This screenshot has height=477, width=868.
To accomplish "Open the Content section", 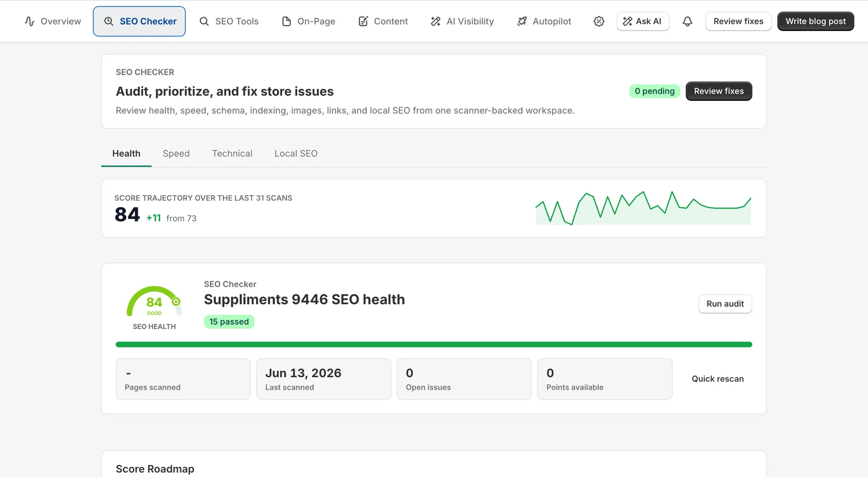I will (382, 21).
